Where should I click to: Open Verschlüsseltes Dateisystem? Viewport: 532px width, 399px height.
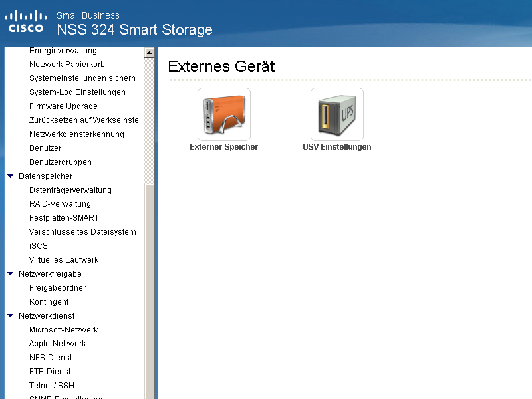[82, 231]
